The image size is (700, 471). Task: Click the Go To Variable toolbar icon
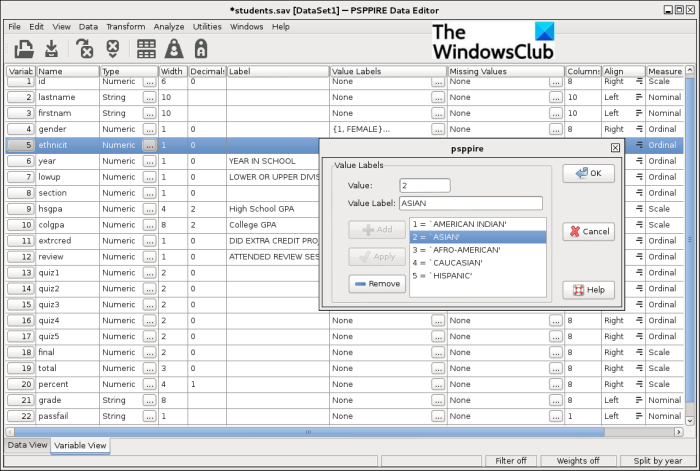point(84,49)
